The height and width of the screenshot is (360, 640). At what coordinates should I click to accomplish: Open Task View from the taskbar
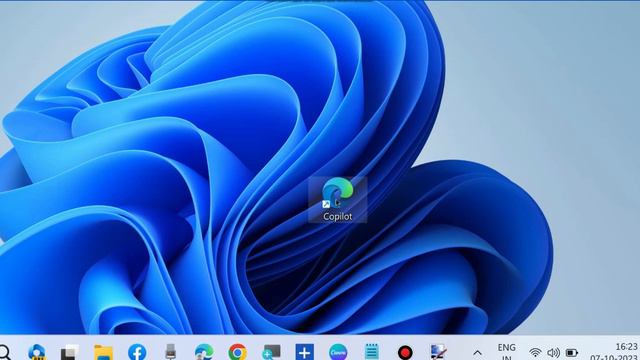point(70,352)
